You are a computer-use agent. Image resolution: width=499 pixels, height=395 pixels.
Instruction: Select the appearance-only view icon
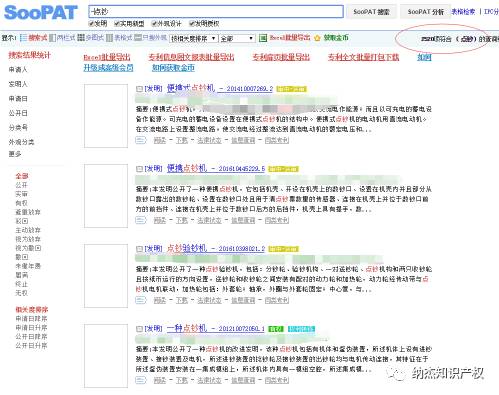coord(138,37)
